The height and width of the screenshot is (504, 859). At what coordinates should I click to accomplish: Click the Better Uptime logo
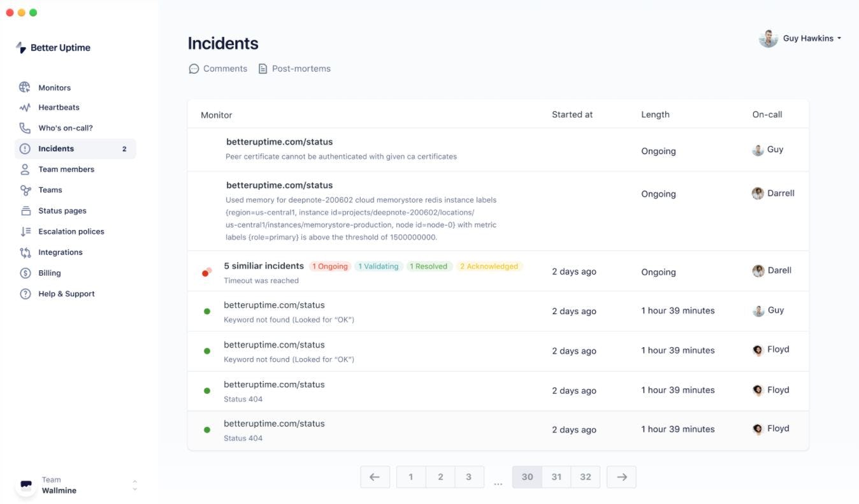[x=54, y=47]
